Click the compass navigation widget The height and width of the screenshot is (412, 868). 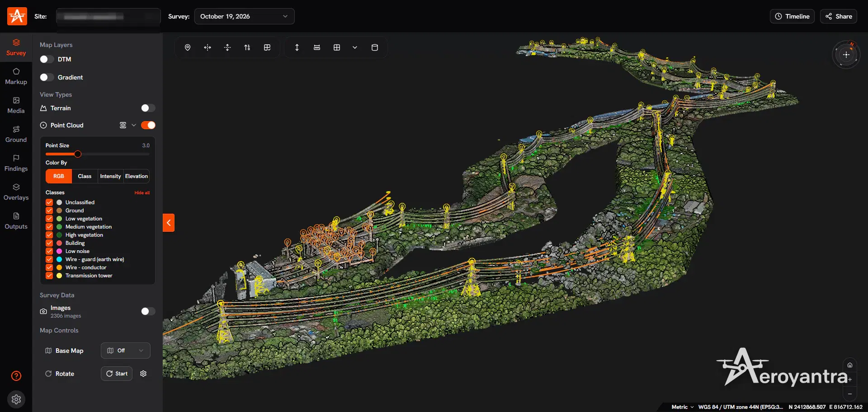click(x=846, y=55)
